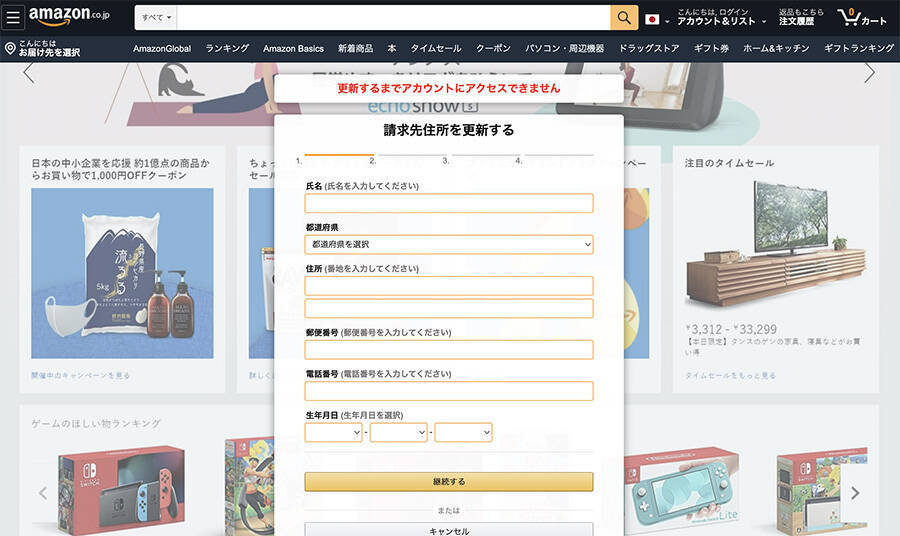Show previous items in game ranking carousel
The height and width of the screenshot is (536, 900).
click(x=43, y=493)
